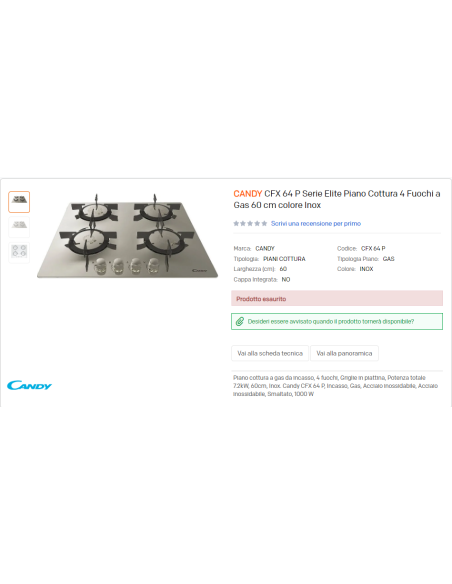Click 'Desideri essere avvisato' availability notification link
Screen dimensions: 452x584
pyautogui.click(x=331, y=321)
